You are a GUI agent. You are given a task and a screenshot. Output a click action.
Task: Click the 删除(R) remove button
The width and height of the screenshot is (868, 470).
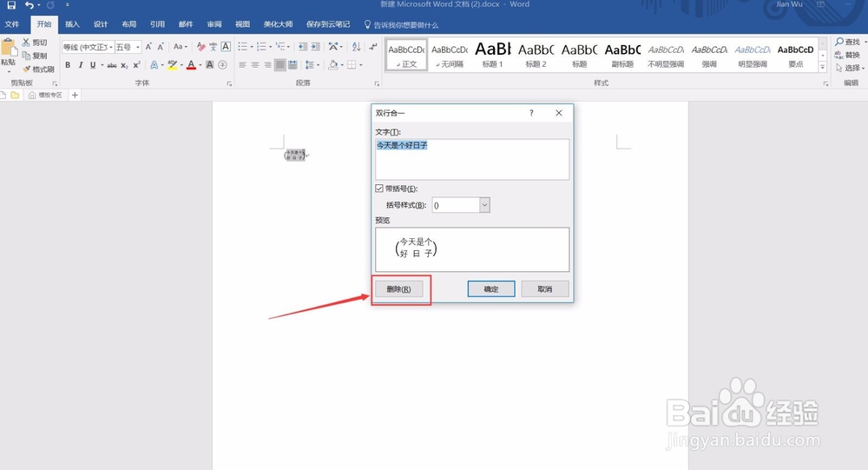click(398, 288)
